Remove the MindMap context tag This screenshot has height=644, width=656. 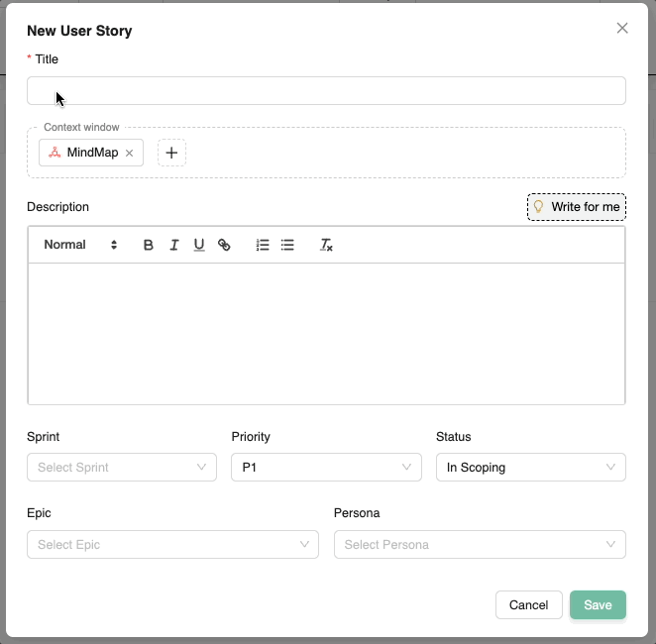129,154
